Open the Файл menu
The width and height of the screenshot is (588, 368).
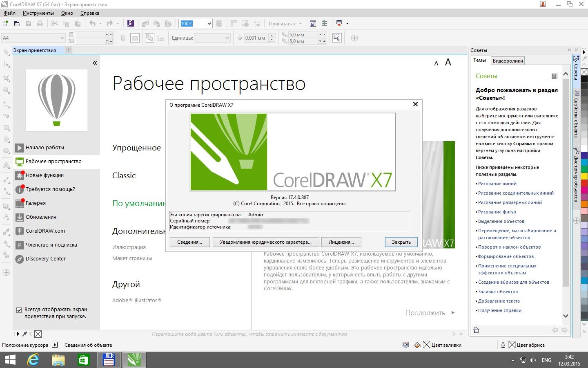tap(9, 13)
